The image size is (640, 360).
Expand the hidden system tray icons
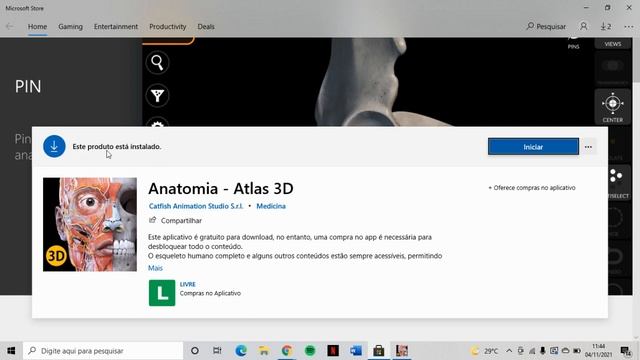coord(509,351)
